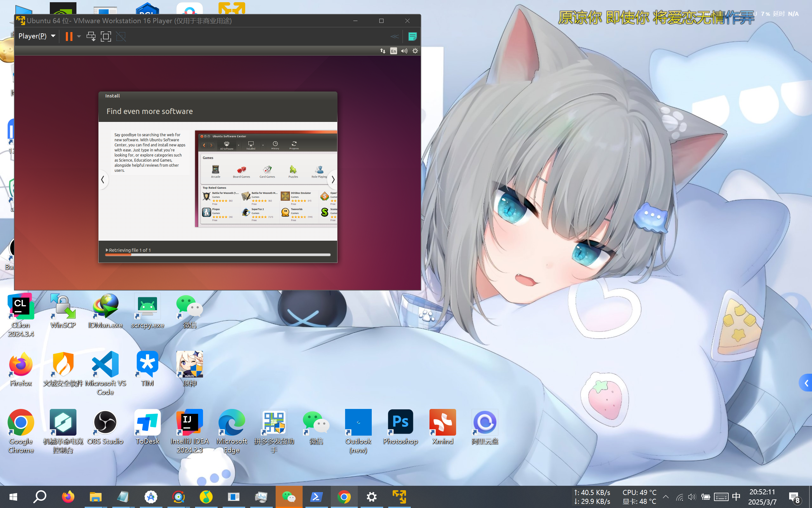This screenshot has width=812, height=508.
Task: Open the Outlook (new) desktop shortcut
Action: coord(358,431)
